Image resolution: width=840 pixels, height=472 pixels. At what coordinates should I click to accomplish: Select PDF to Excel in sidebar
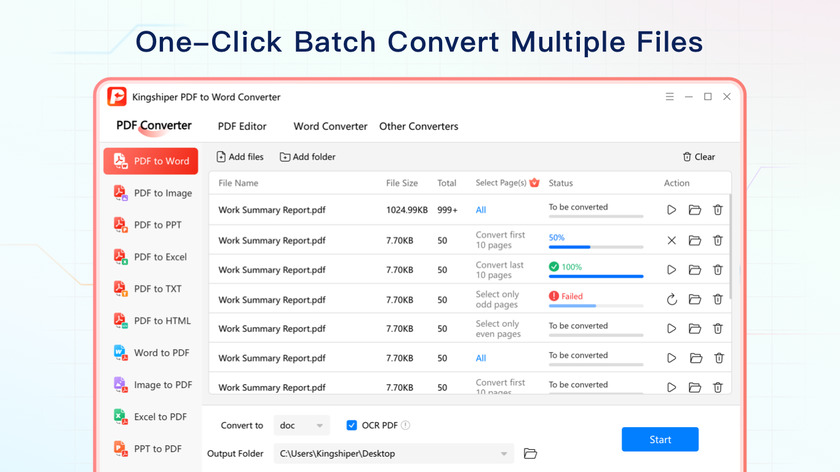[x=151, y=257]
